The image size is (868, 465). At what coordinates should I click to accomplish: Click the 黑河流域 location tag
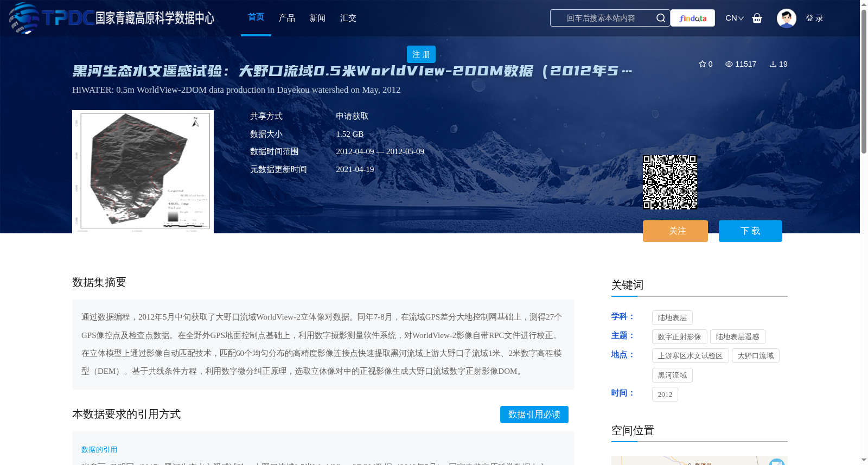tap(672, 375)
